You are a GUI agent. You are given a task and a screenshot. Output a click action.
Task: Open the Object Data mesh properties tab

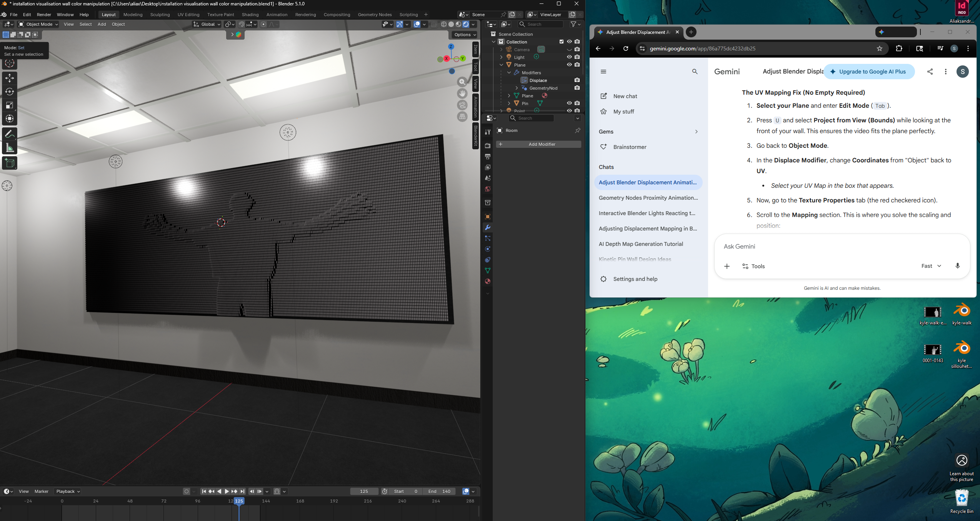pos(488,271)
